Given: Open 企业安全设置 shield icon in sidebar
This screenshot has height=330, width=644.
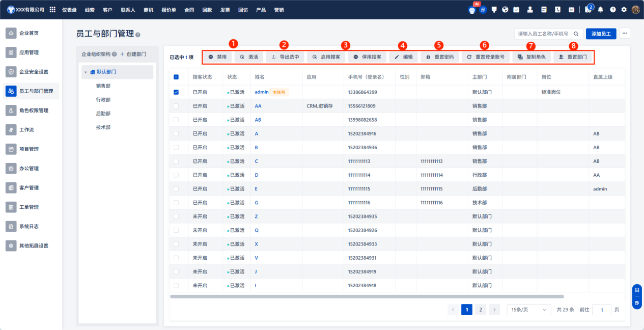Looking at the screenshot, I should coord(11,72).
